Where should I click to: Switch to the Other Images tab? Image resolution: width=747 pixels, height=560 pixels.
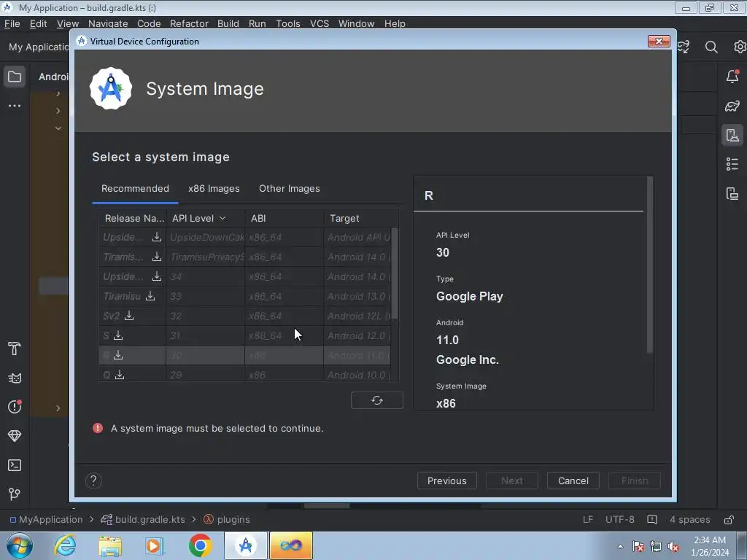[x=289, y=189]
